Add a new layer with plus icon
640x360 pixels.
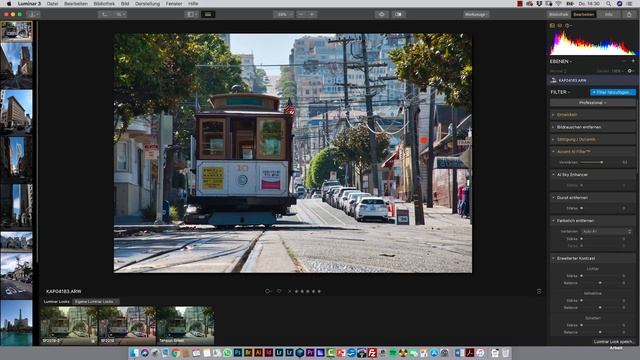pyautogui.click(x=633, y=61)
